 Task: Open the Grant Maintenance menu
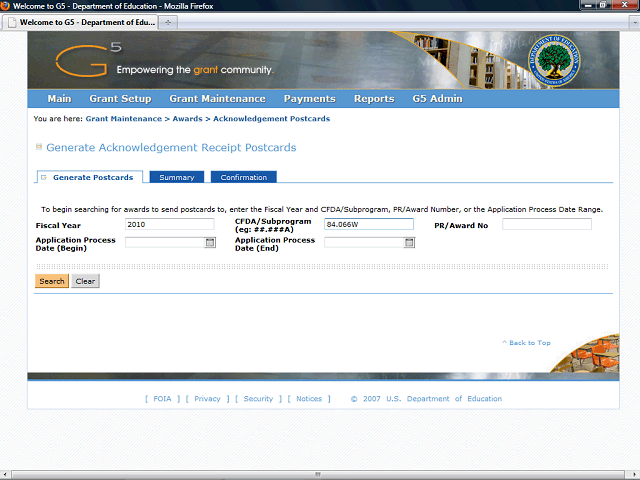pyautogui.click(x=217, y=99)
